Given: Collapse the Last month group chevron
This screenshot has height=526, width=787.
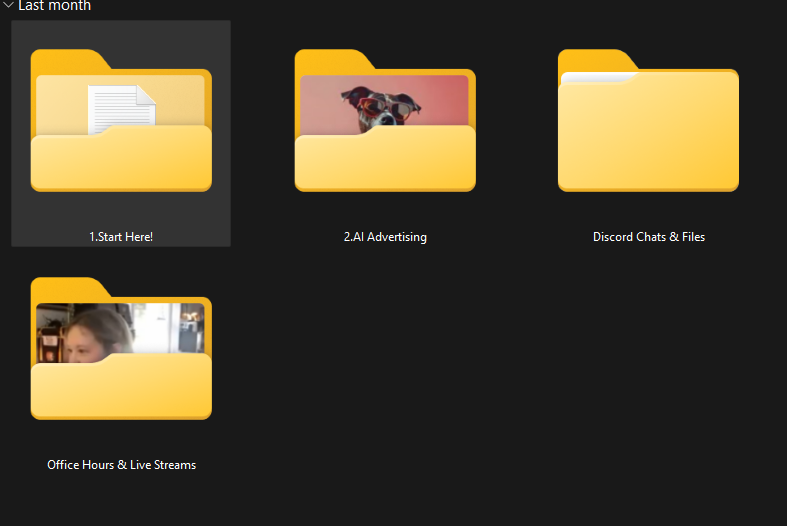Looking at the screenshot, I should tap(8, 6).
